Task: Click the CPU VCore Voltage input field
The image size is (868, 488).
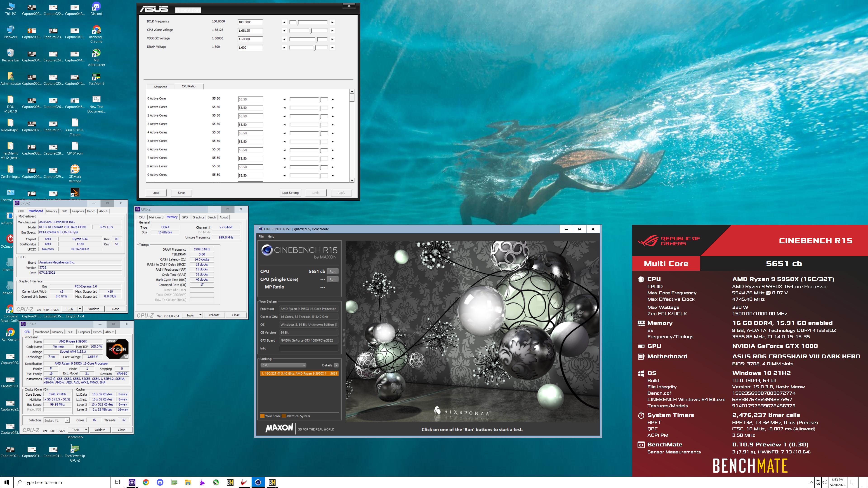Action: click(x=250, y=31)
